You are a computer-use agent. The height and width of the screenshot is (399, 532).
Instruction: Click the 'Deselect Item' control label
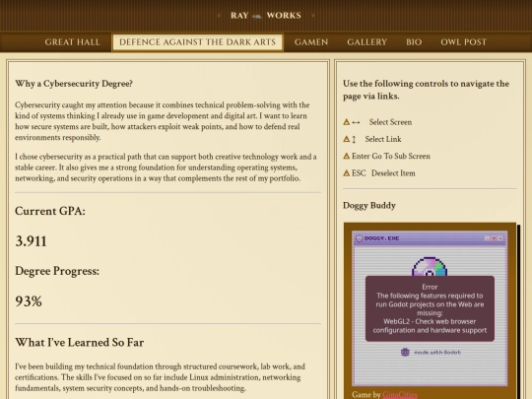pos(393,173)
